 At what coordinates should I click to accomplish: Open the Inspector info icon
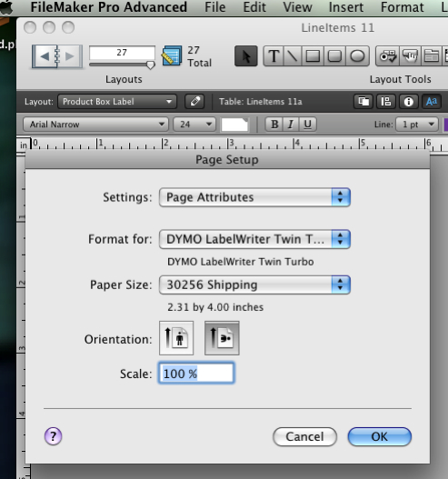click(409, 102)
